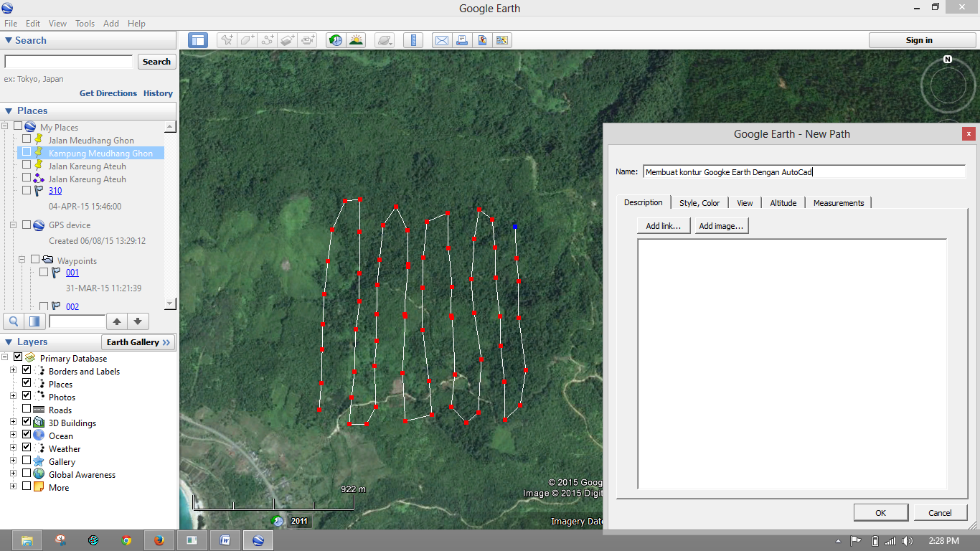The width and height of the screenshot is (980, 551).
Task: Click the Add Path tool
Action: pyautogui.click(x=268, y=40)
